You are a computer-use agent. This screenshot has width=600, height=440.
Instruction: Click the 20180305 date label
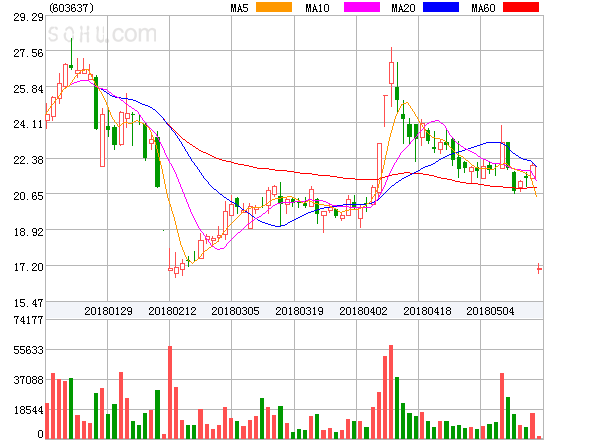tap(235, 311)
